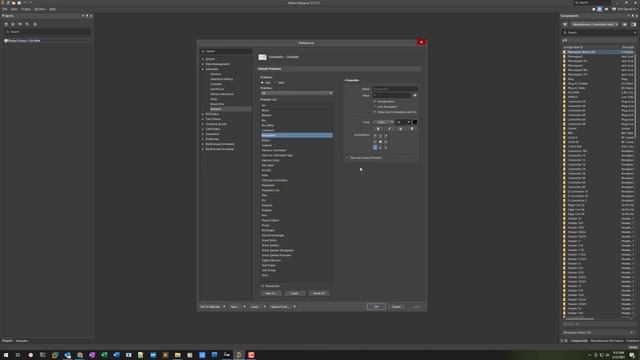640x360 pixels.
Task: Enable the Override Library Primitive checkbox
Action: click(x=347, y=158)
